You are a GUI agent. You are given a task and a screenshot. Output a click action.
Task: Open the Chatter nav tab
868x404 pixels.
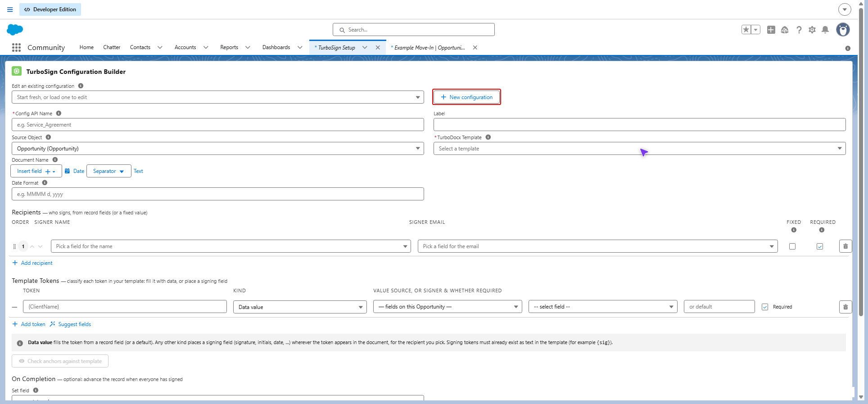[112, 47]
